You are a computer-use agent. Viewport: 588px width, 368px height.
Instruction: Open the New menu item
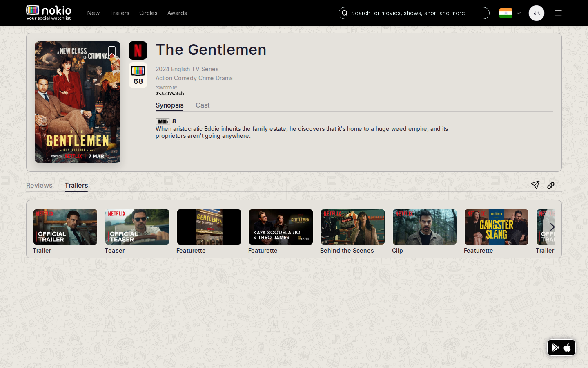pos(94,13)
